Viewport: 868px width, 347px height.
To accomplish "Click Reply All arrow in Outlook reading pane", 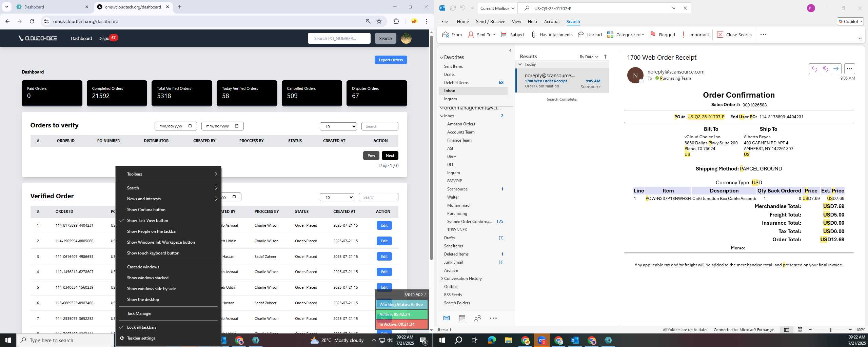I will [x=825, y=69].
